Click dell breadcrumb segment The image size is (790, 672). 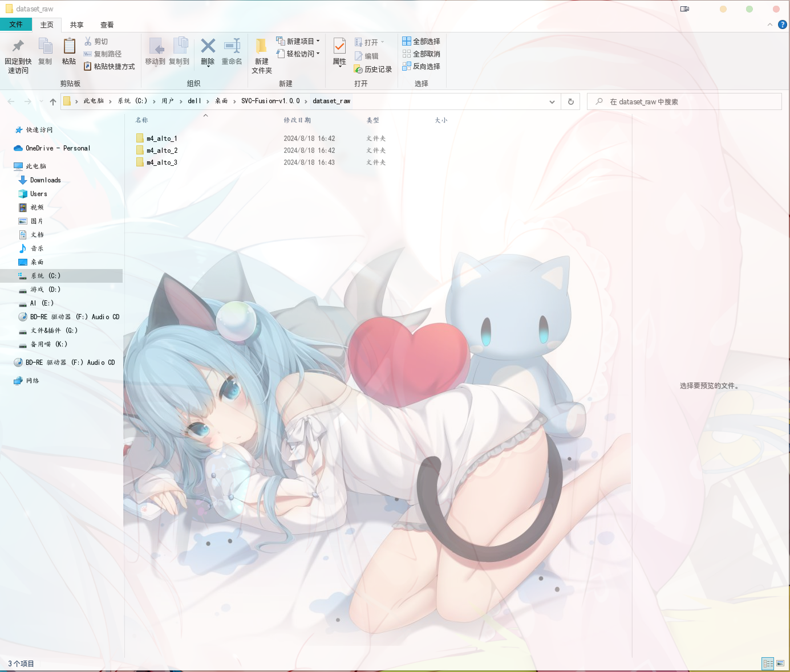pyautogui.click(x=195, y=101)
